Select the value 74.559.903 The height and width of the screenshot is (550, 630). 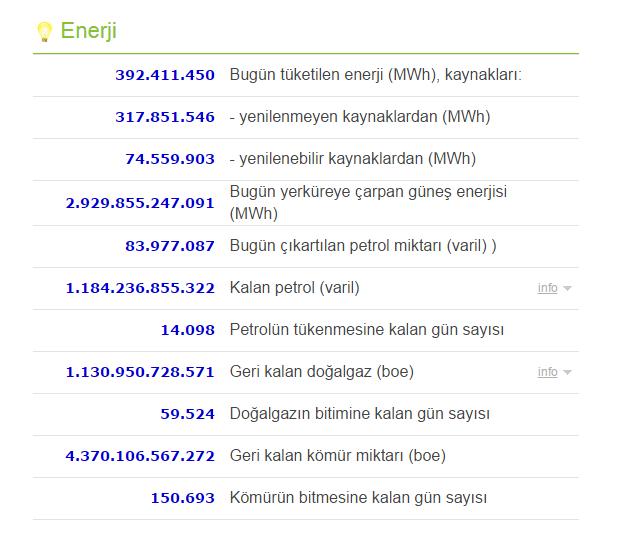click(x=170, y=159)
